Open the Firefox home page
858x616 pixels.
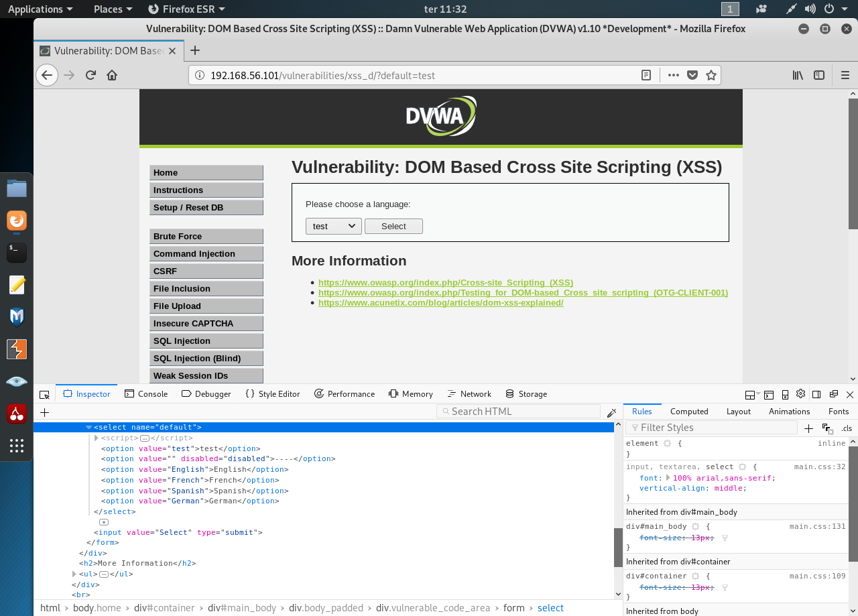point(112,75)
